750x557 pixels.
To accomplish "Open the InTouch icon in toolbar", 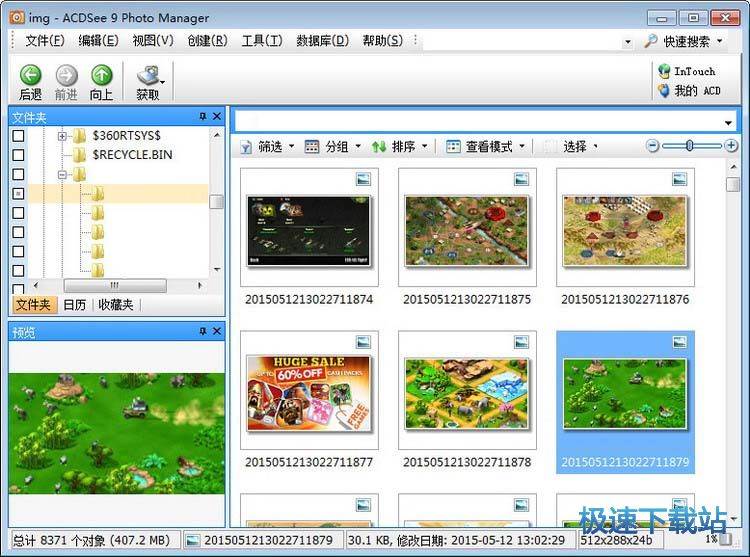I will pyautogui.click(x=664, y=72).
